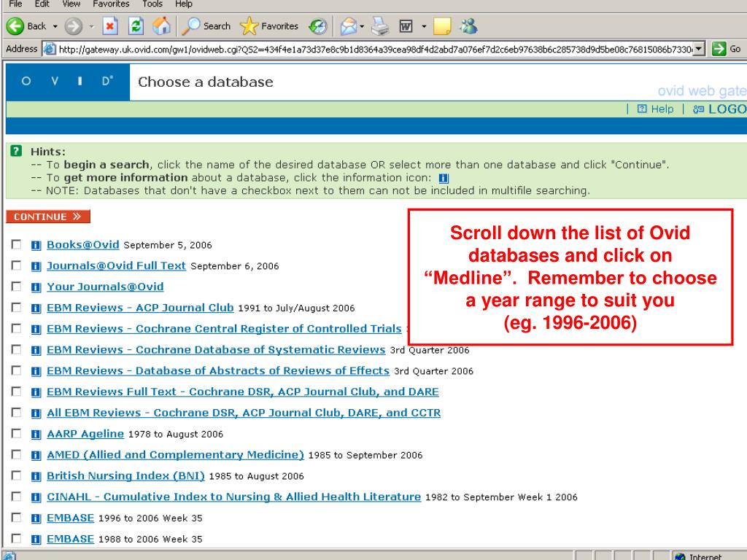
Task: Open the EMBASE 1988 to 2006 link
Action: [70, 539]
